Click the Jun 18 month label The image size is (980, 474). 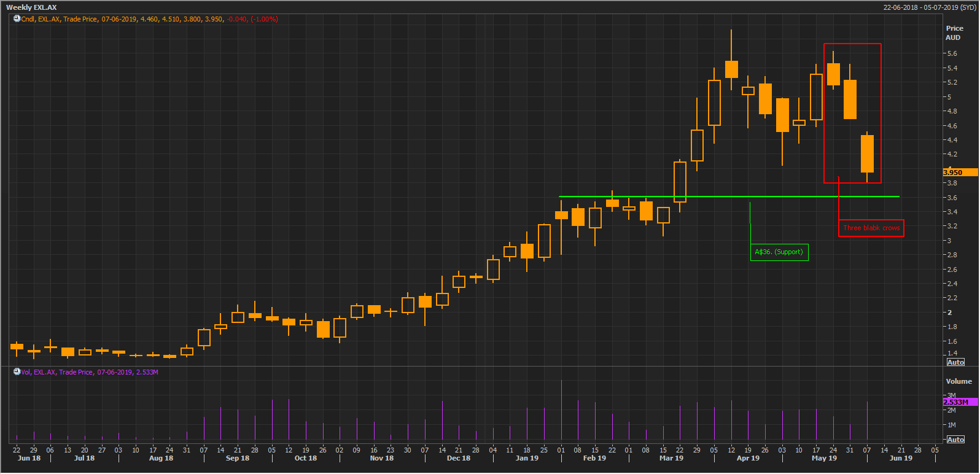click(x=29, y=458)
